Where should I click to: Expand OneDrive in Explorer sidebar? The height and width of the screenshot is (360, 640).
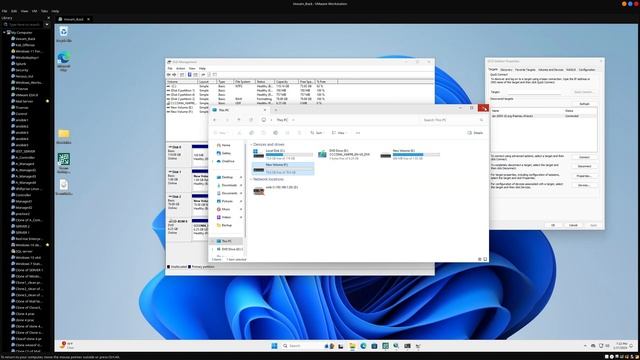(213, 161)
